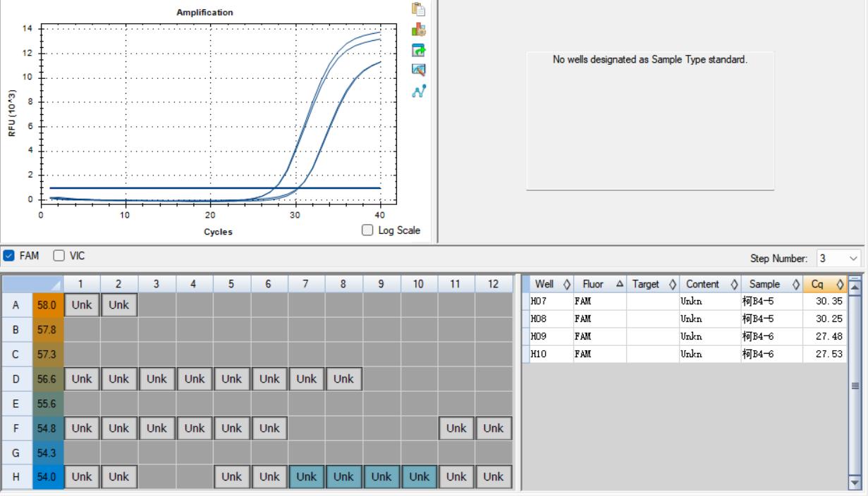Select well D8 Unk
This screenshot has height=496, width=868.
pos(343,378)
